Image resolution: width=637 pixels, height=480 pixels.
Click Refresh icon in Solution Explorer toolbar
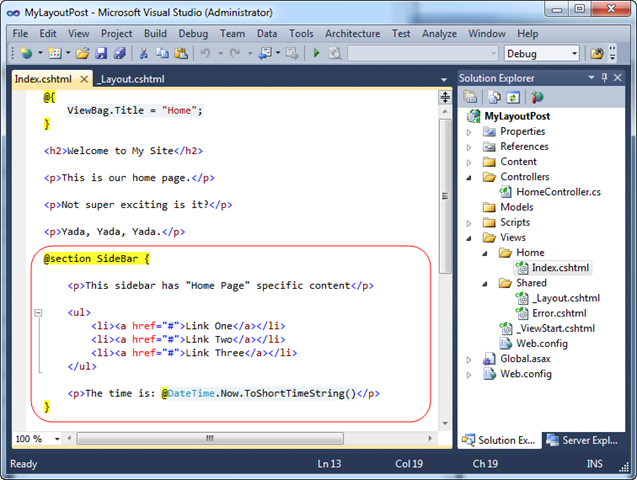pyautogui.click(x=514, y=97)
